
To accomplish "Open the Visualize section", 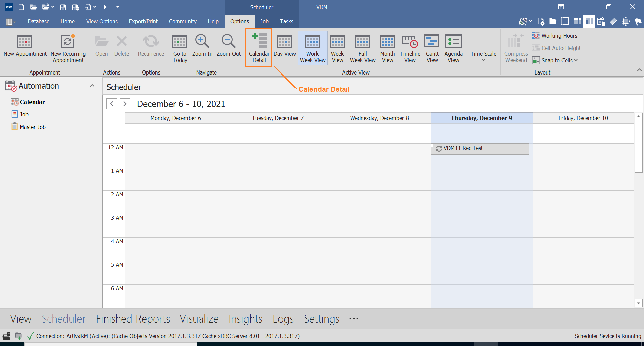I will (x=199, y=319).
